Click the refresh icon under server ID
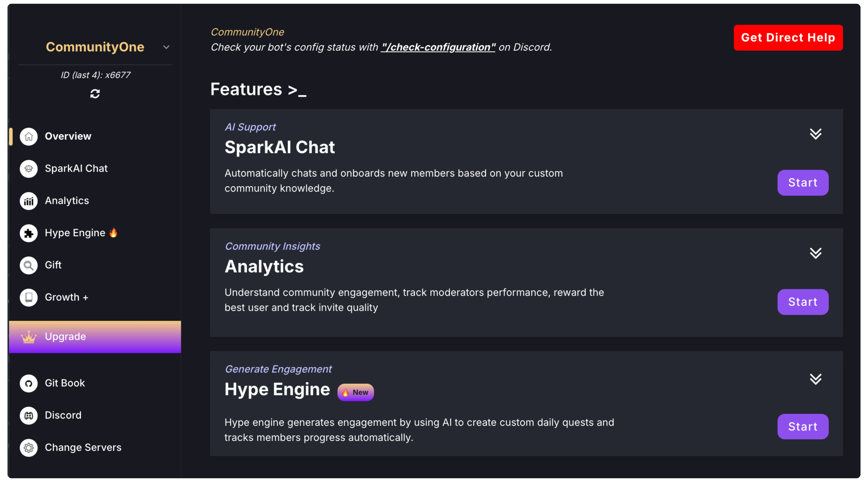 [x=95, y=93]
